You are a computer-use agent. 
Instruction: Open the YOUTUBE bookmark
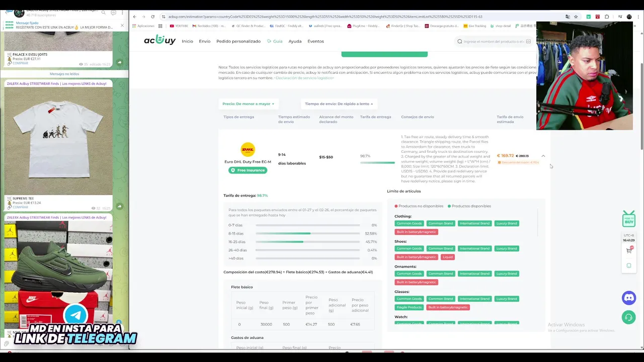click(179, 26)
